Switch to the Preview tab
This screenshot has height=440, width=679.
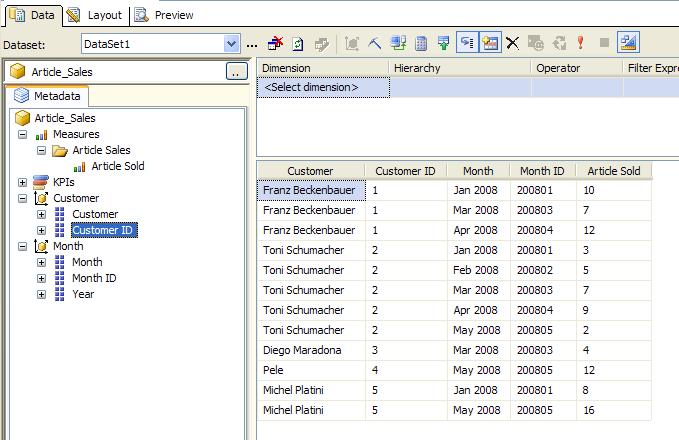coord(164,15)
